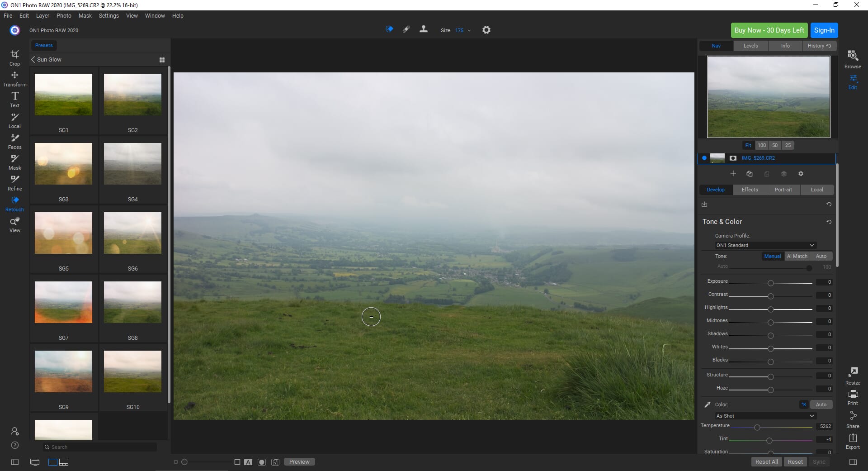Click Buy Now - 30 Days Left

(769, 30)
